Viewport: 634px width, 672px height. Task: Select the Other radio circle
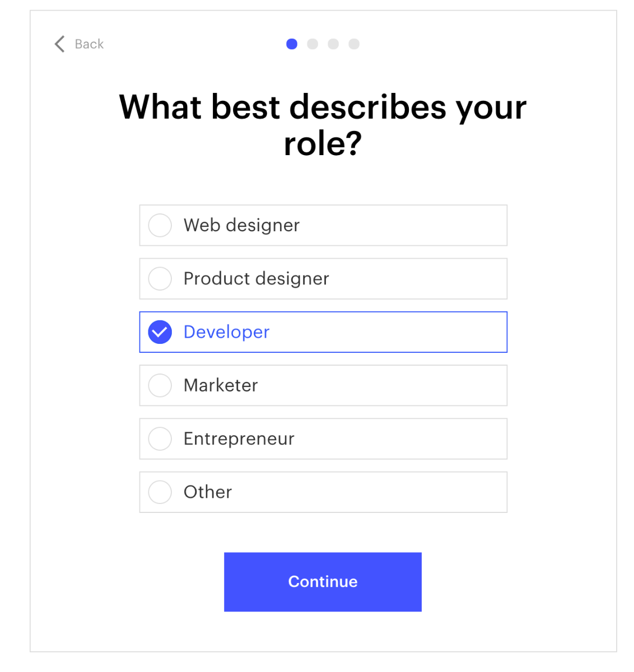(160, 492)
